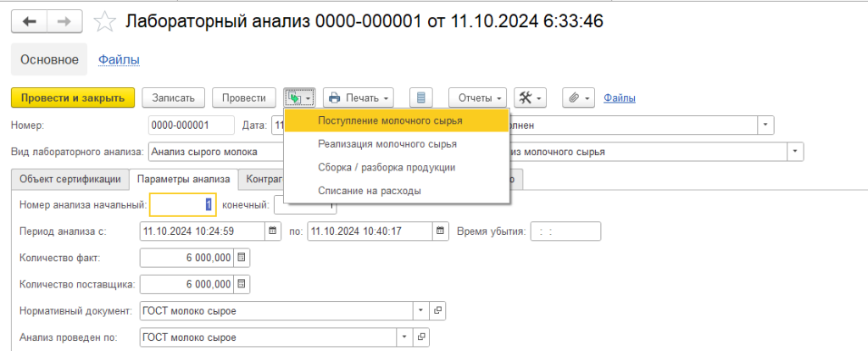Click the back navigation arrow

[30, 22]
